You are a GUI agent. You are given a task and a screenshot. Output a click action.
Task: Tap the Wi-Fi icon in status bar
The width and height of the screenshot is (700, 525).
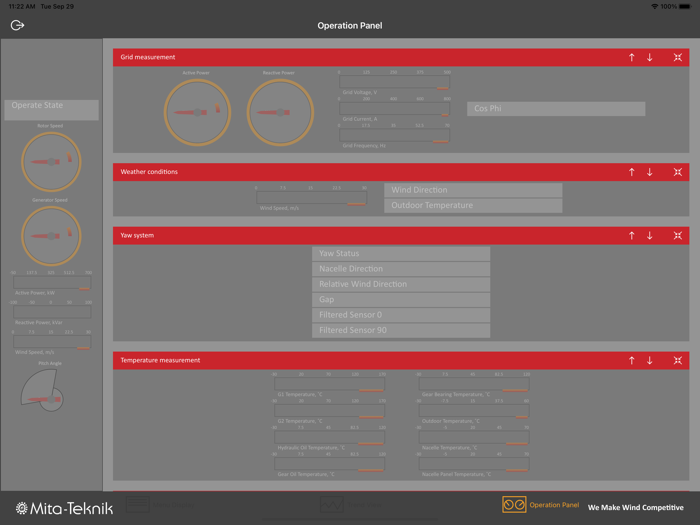pyautogui.click(x=654, y=7)
